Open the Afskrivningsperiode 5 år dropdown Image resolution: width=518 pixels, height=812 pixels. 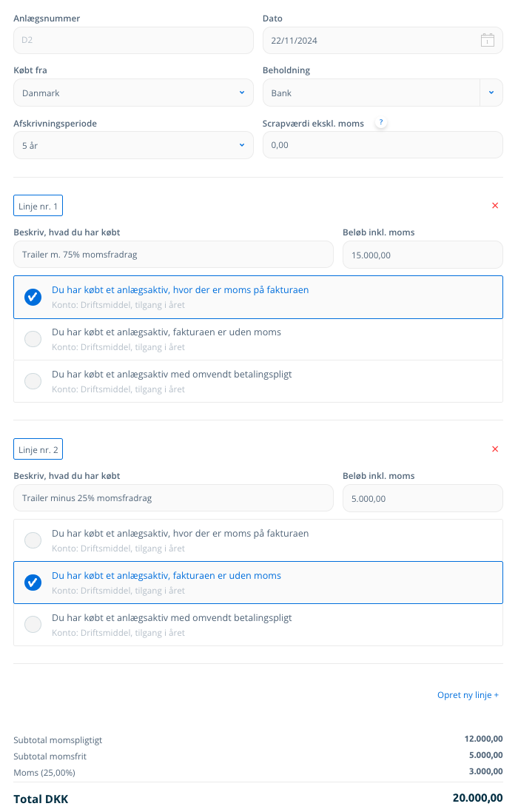pos(133,146)
